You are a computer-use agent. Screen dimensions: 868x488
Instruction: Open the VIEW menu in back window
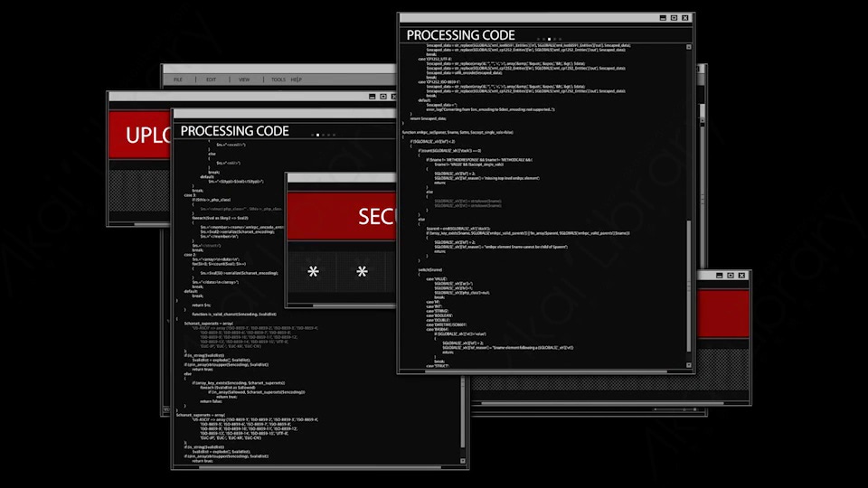(x=244, y=80)
